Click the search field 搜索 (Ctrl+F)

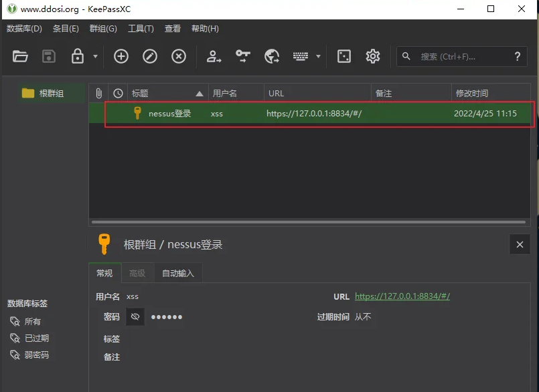pos(461,56)
